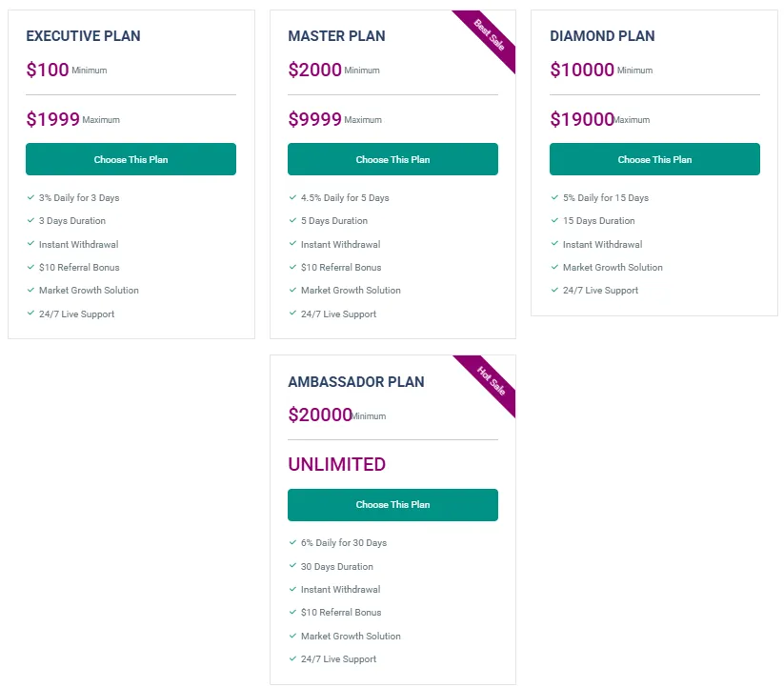Screen dimensions: 784x688
Task: Click the $19000 maximum amount
Action: point(582,119)
